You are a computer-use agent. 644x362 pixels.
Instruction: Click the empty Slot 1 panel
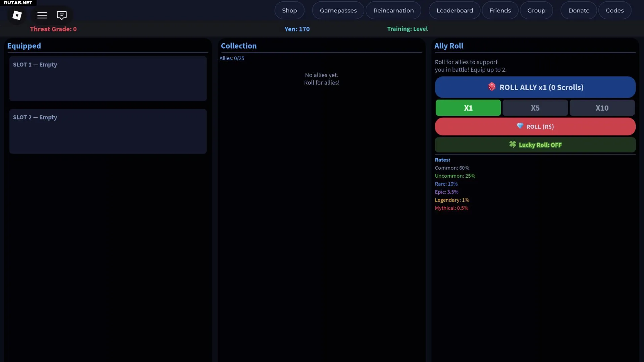[108, 78]
